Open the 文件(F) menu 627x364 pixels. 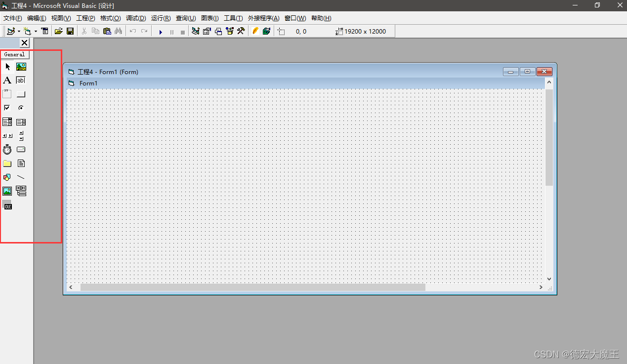pyautogui.click(x=12, y=18)
